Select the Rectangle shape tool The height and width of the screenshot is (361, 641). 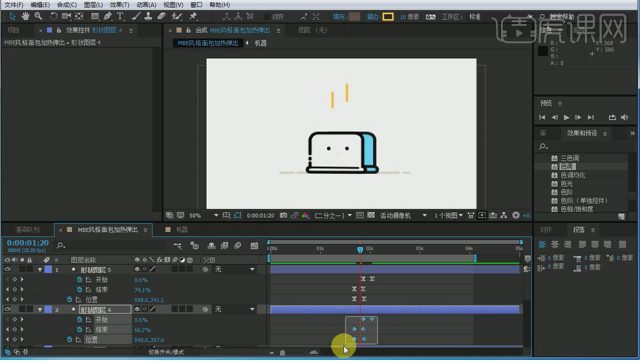click(x=95, y=16)
